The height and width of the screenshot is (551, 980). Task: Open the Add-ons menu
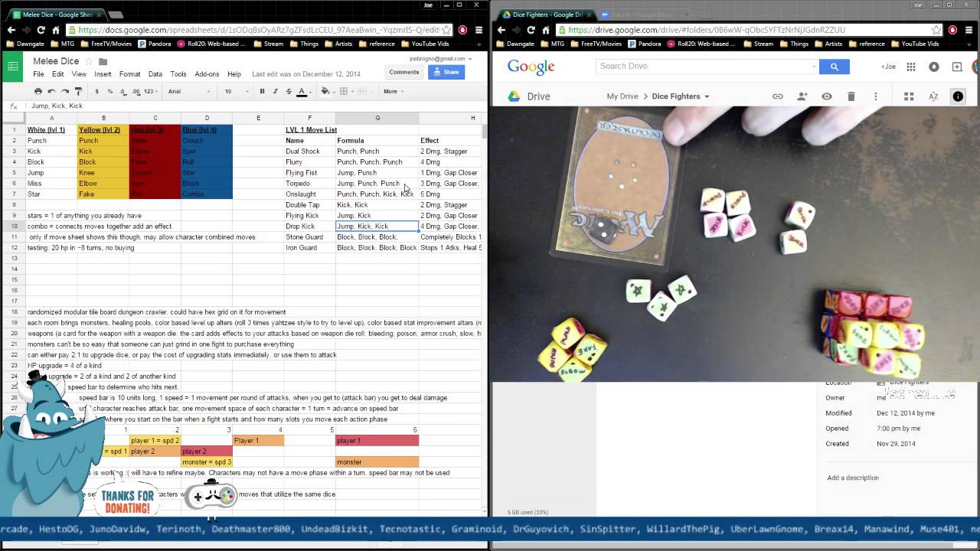point(207,74)
